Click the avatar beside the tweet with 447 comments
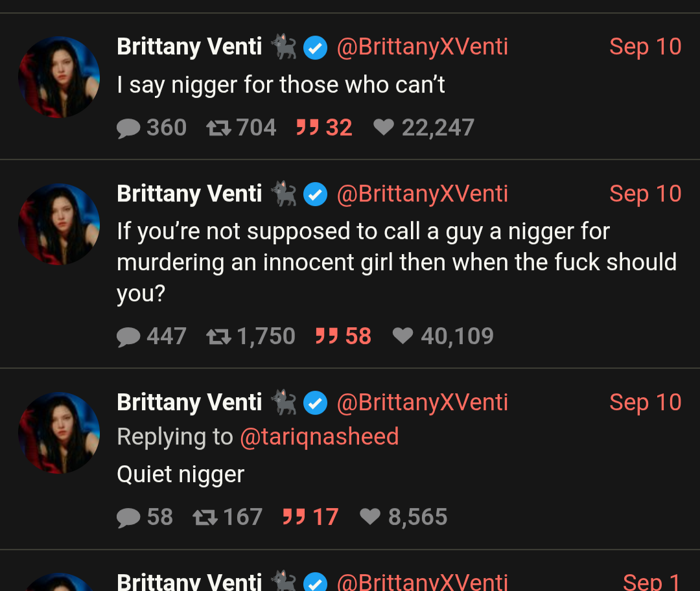The height and width of the screenshot is (591, 700). pyautogui.click(x=59, y=224)
